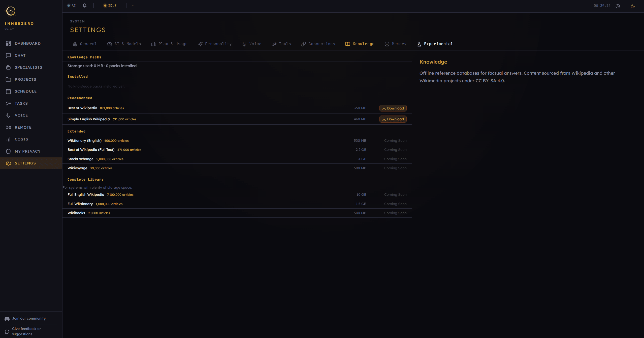Image resolution: width=644 pixels, height=338 pixels.
Task: Switch to the Plan & Usage tab
Action: pyautogui.click(x=169, y=44)
